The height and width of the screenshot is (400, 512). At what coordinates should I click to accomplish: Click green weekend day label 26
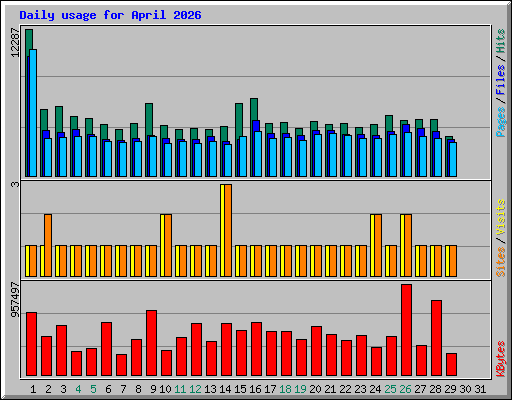405,389
